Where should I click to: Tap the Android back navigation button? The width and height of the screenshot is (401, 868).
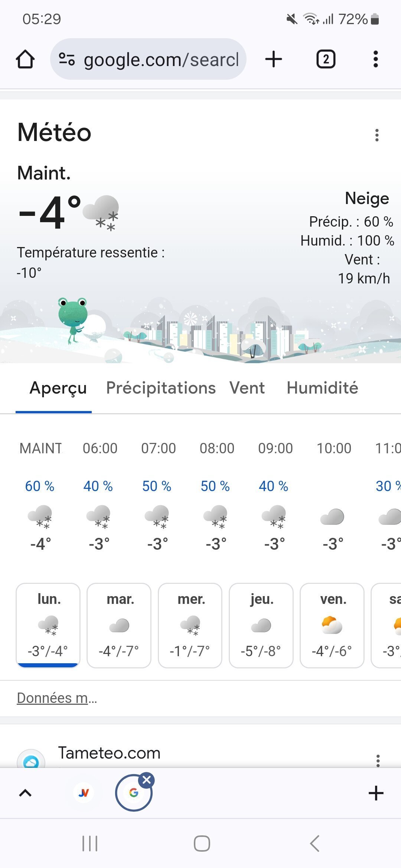tap(314, 844)
